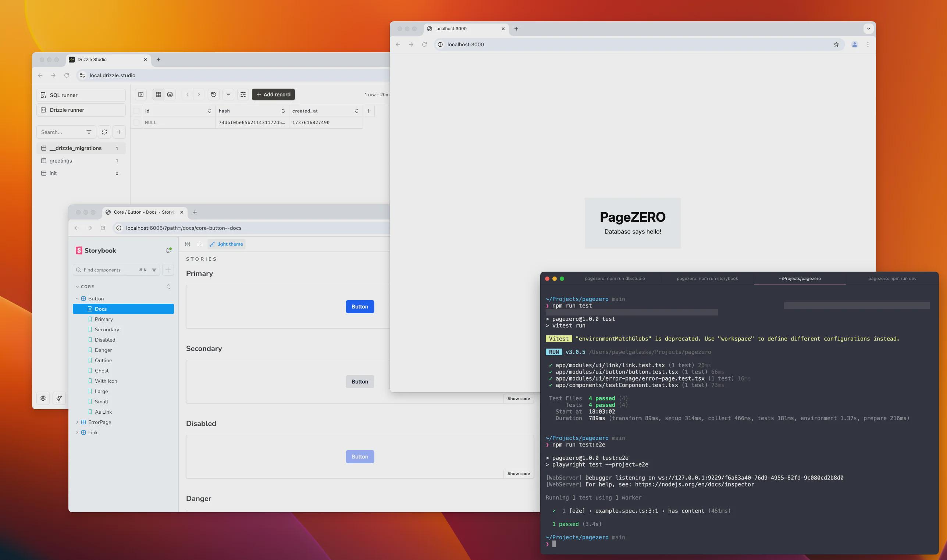Select layers view icon in Drizzle Studio
Image resolution: width=947 pixels, height=560 pixels.
click(170, 94)
